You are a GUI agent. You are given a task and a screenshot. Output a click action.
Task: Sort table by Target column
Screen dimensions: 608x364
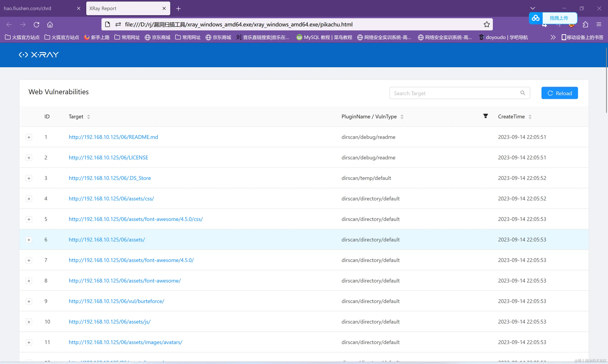coord(89,117)
